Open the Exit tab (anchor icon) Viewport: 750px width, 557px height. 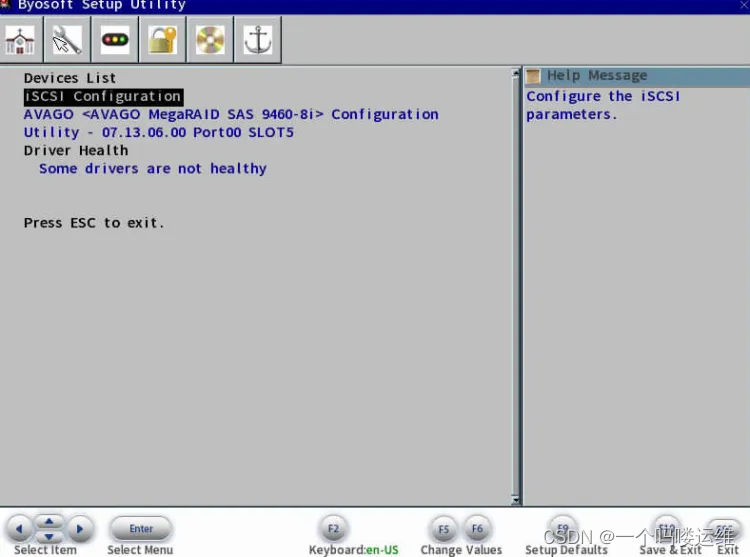258,40
